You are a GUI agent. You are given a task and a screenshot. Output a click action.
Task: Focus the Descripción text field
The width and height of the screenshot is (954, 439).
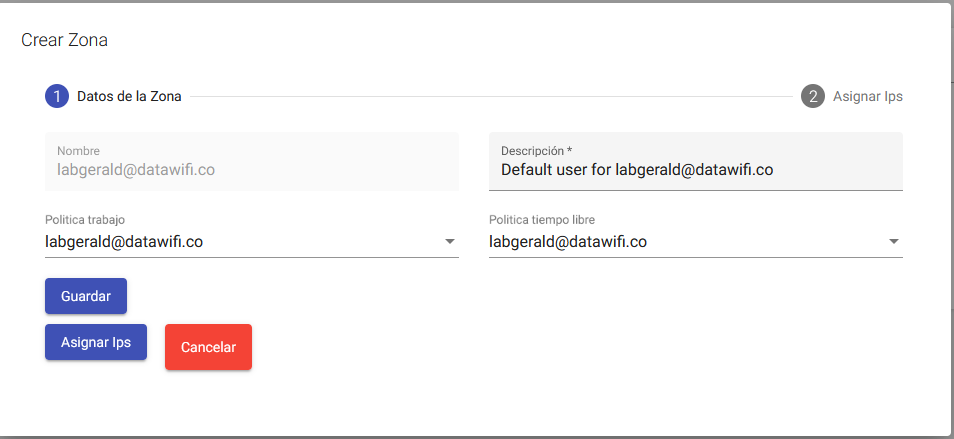pyautogui.click(x=696, y=170)
